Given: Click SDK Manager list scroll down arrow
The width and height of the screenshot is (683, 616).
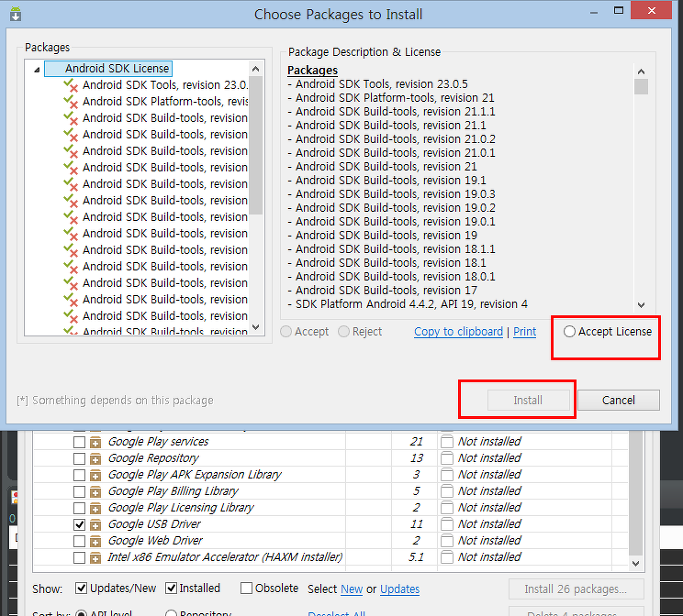Looking at the screenshot, I should (636, 563).
